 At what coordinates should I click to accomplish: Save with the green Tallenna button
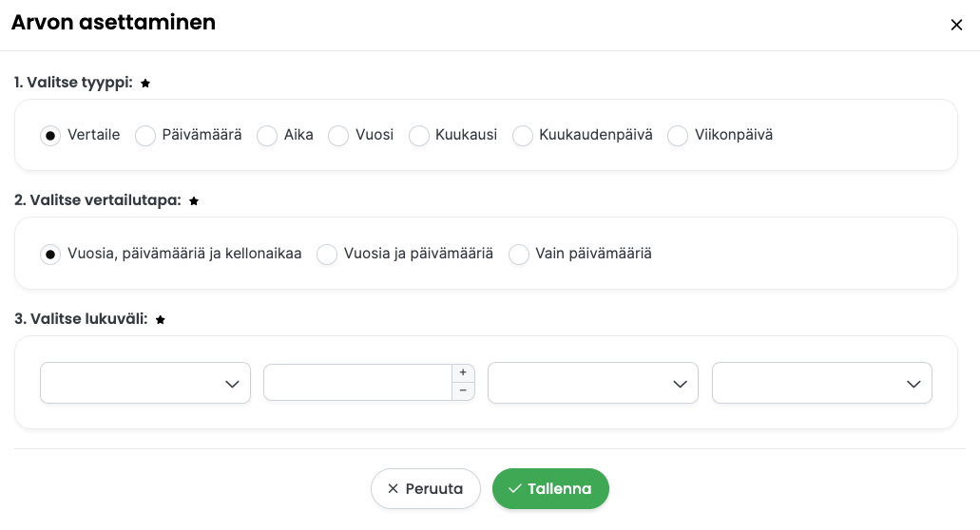point(550,489)
